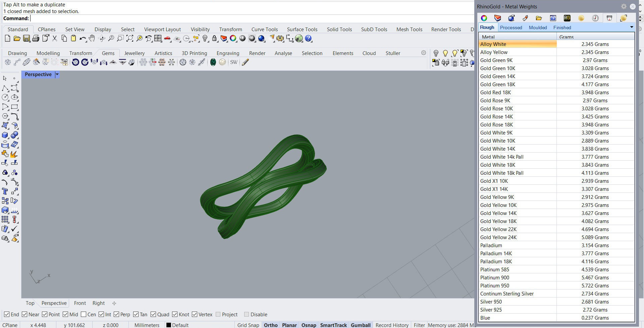The image size is (644, 328).
Task: Open the CPlane coordinate system selector
Action: click(x=10, y=325)
